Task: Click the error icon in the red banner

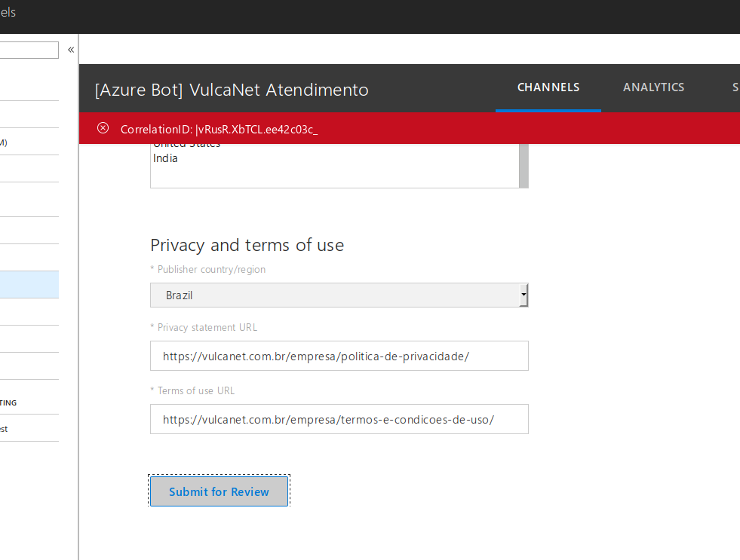Action: (103, 128)
